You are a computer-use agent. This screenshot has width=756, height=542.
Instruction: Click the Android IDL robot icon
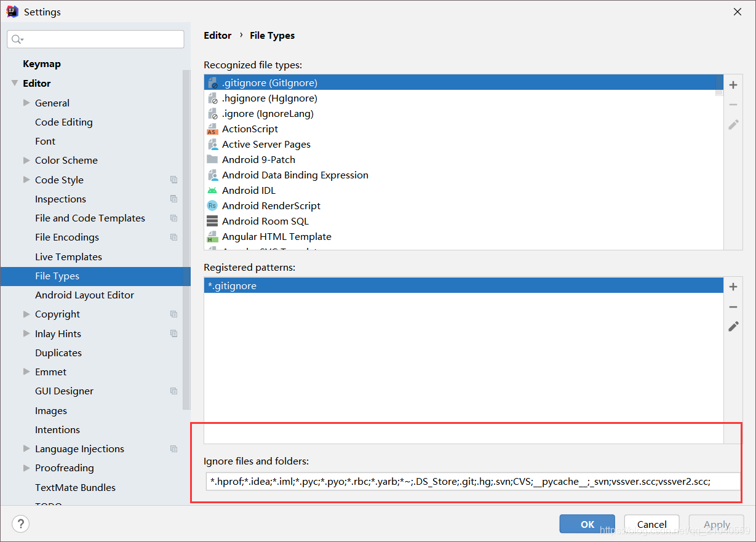212,191
